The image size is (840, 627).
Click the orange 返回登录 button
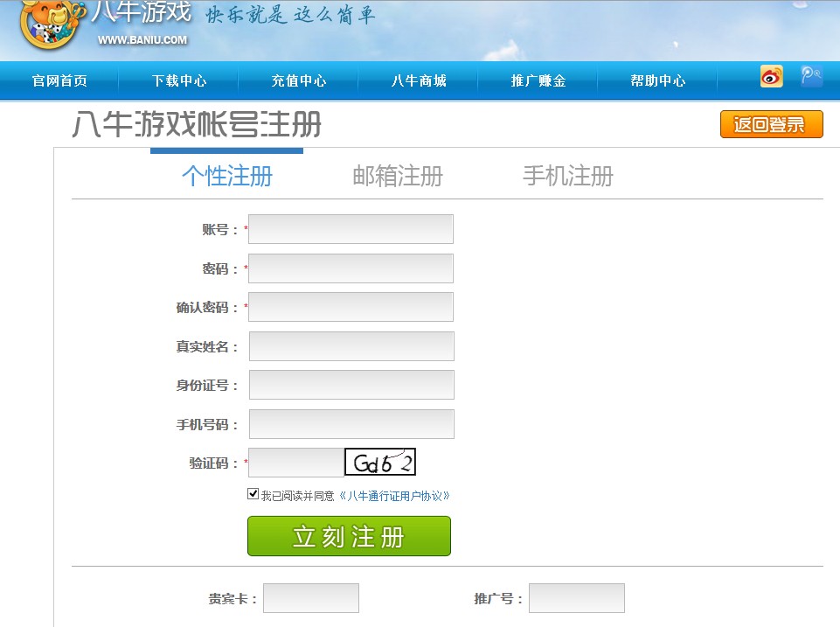click(x=771, y=124)
